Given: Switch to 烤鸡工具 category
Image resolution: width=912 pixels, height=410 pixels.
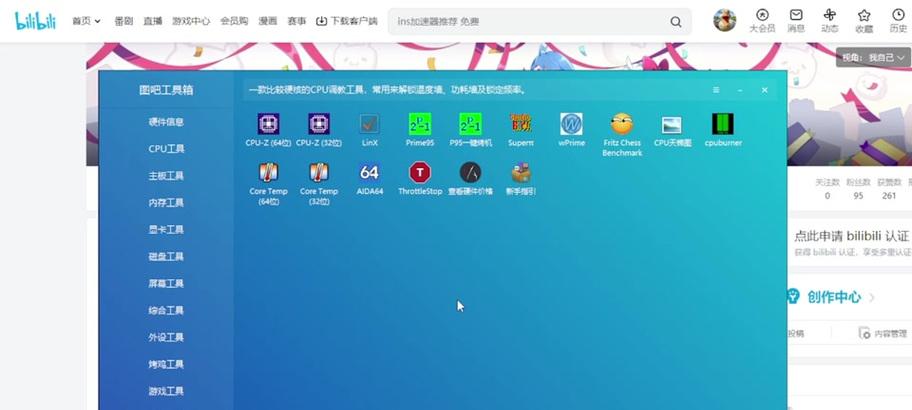Looking at the screenshot, I should point(166,364).
